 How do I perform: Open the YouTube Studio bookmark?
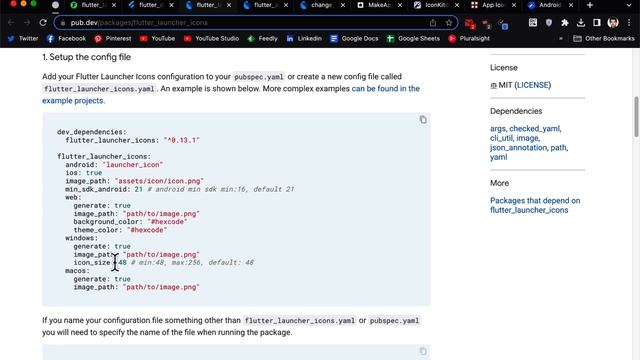click(211, 38)
